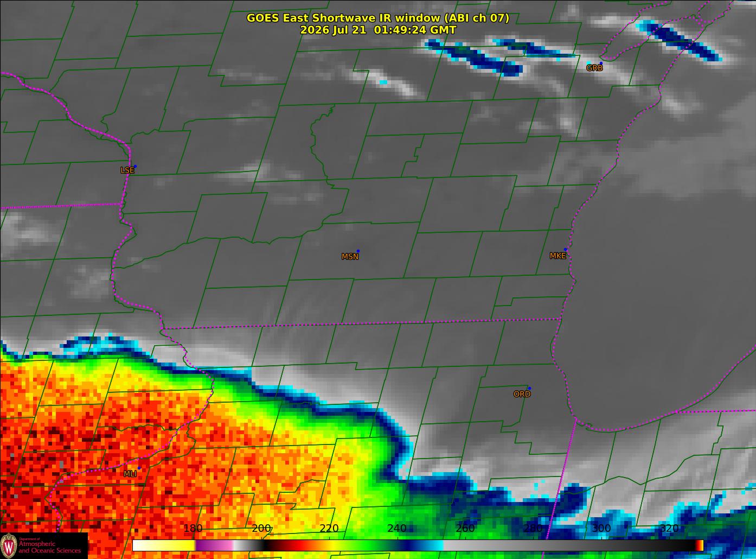
Task: Click the 240 label on the temperature scale
Action: 397,528
